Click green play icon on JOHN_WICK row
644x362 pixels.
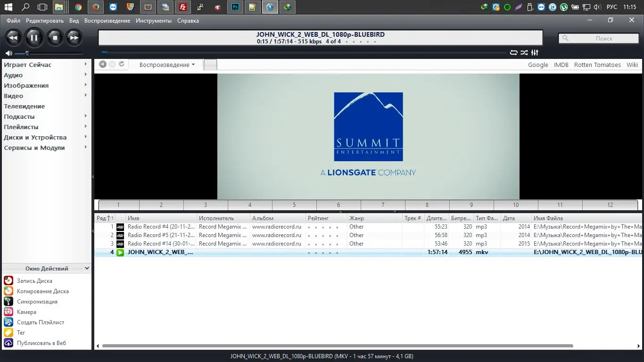click(x=120, y=252)
